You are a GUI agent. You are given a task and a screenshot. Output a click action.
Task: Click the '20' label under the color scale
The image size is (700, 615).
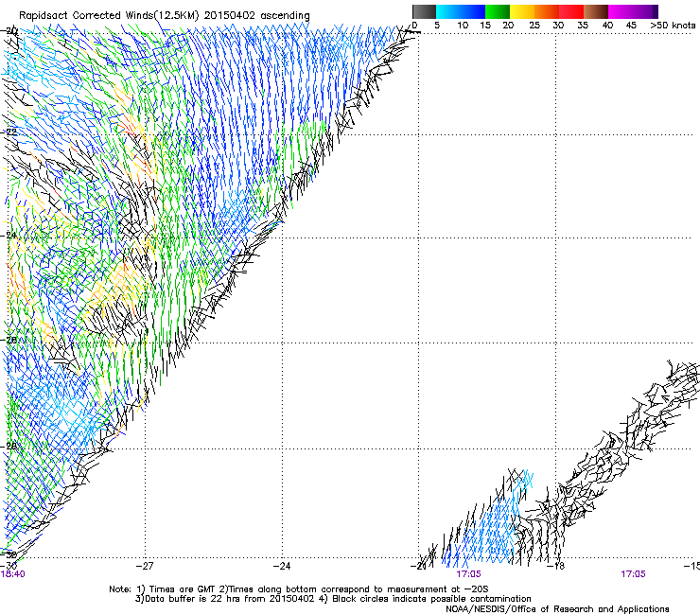tap(508, 26)
